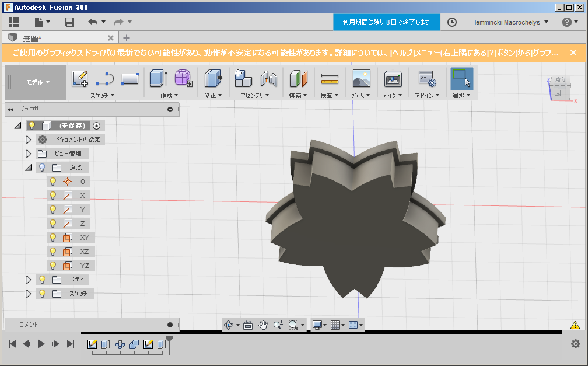Viewport: 588px width, 366px height.
Task: Click the アセンブリ new component icon
Action: [x=243, y=78]
